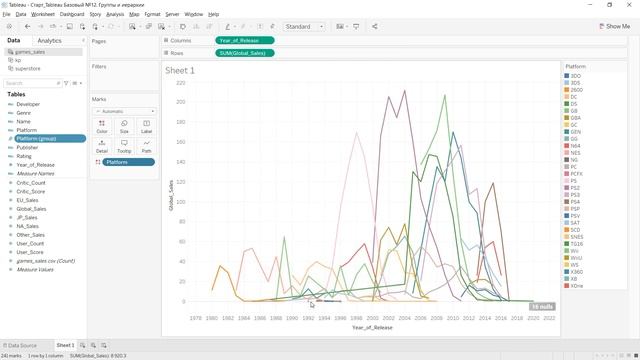Select the Platform (group) field
Screen dimensions: 640x360
50,139
